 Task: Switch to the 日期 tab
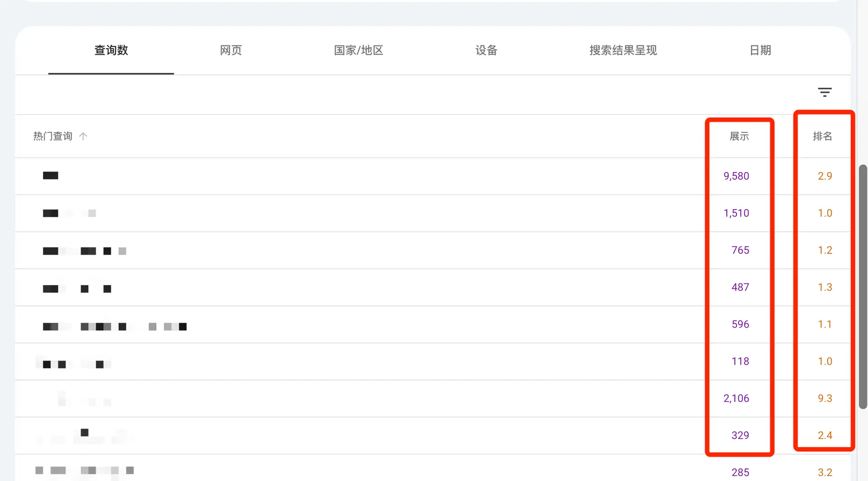760,50
